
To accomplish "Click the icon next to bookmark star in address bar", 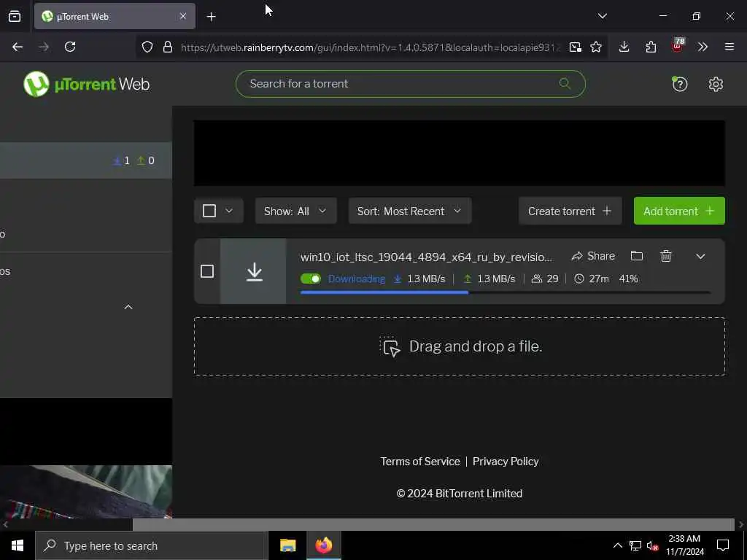I will pyautogui.click(x=575, y=47).
